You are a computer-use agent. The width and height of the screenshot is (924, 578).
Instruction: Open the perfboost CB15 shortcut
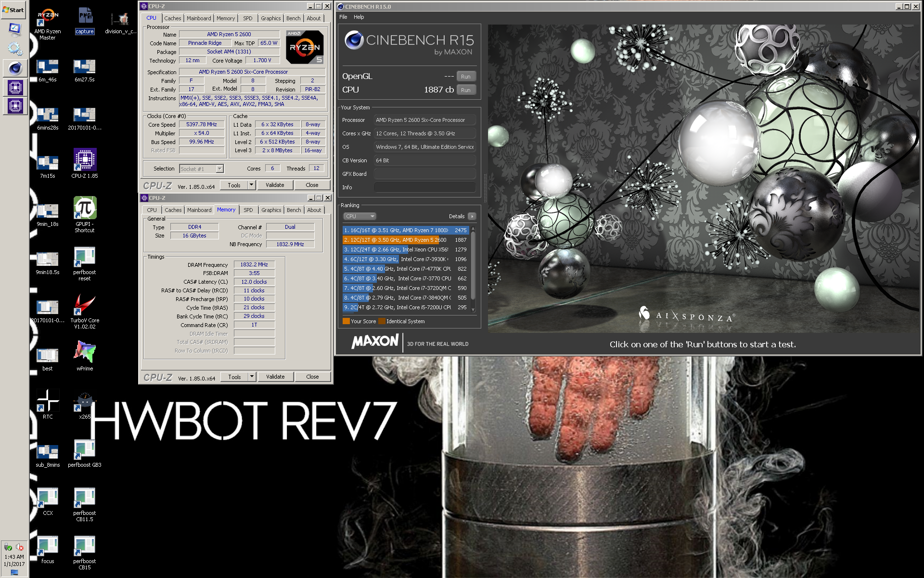click(85, 552)
